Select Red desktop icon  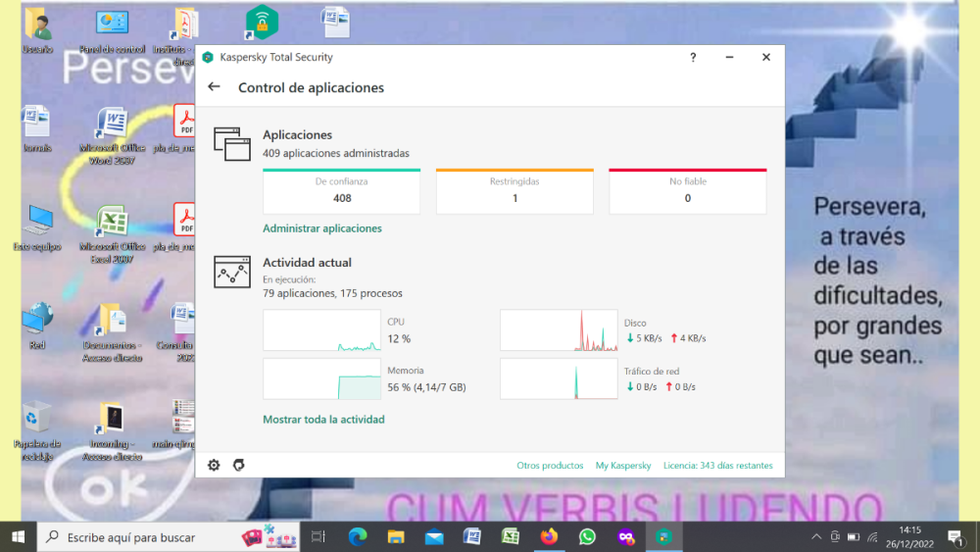[x=37, y=326]
